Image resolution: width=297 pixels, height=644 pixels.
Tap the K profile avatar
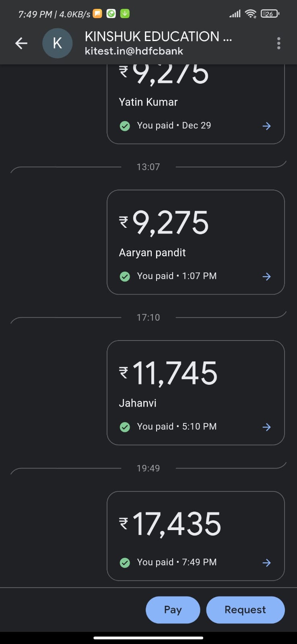point(58,43)
